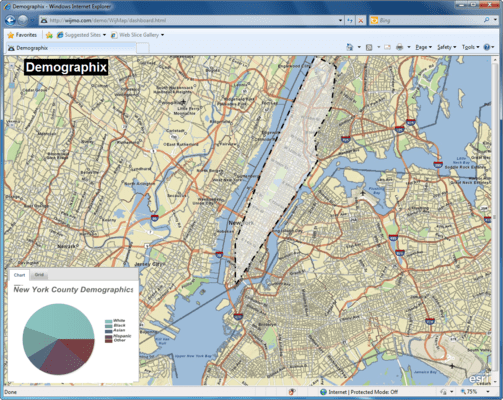Open the Favorites center button
Screen dimensions: 503x400
pyautogui.click(x=22, y=35)
